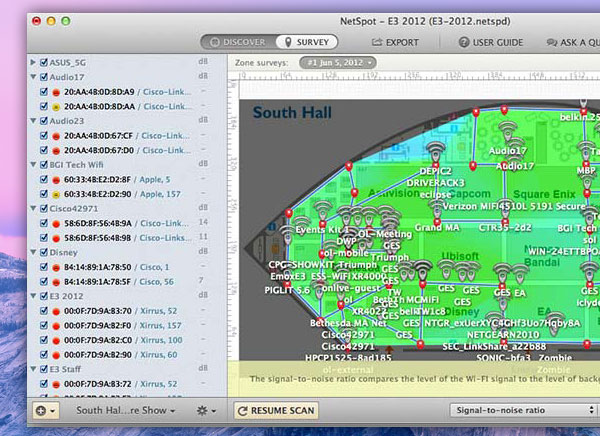Click the signal icon for 00:0F:7D:9A:82:90

(56, 355)
